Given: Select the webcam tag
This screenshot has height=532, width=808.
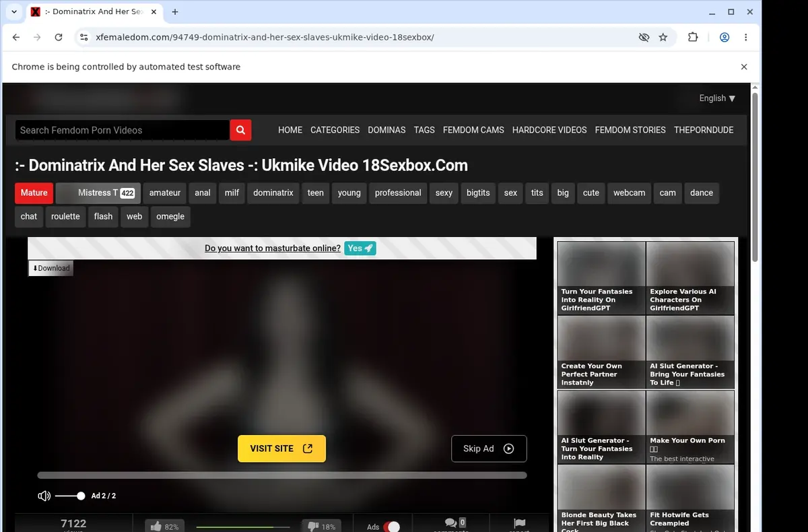Looking at the screenshot, I should [x=629, y=193].
